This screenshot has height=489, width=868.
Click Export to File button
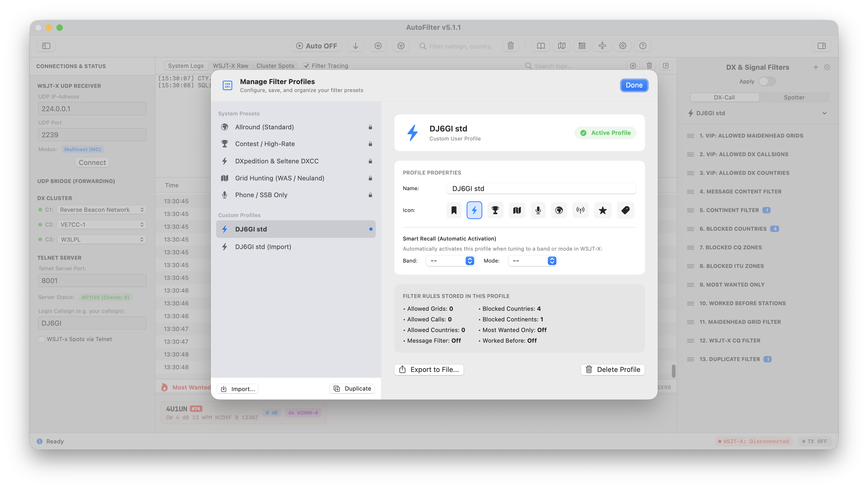pyautogui.click(x=429, y=370)
